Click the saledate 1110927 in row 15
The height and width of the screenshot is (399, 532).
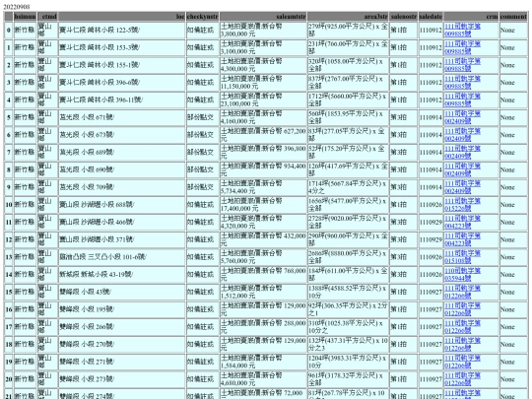pyautogui.click(x=431, y=293)
